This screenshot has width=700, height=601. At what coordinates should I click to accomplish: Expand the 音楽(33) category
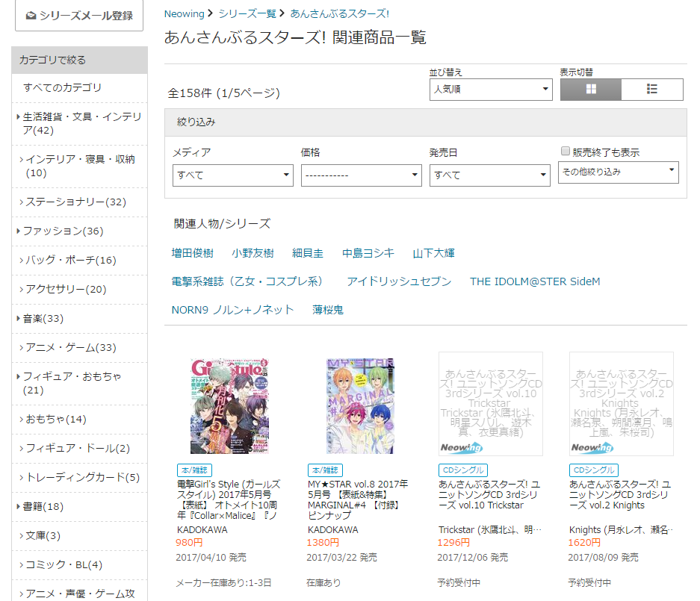(43, 319)
